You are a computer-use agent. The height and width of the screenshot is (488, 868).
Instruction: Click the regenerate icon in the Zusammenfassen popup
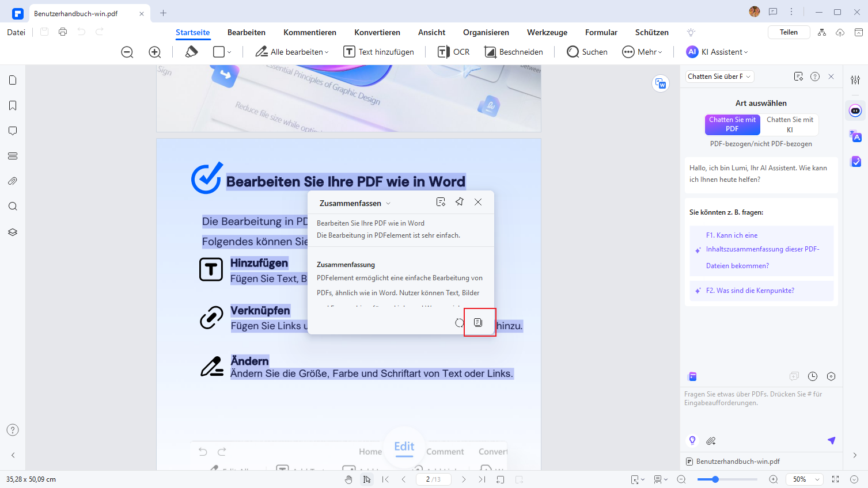coord(459,323)
